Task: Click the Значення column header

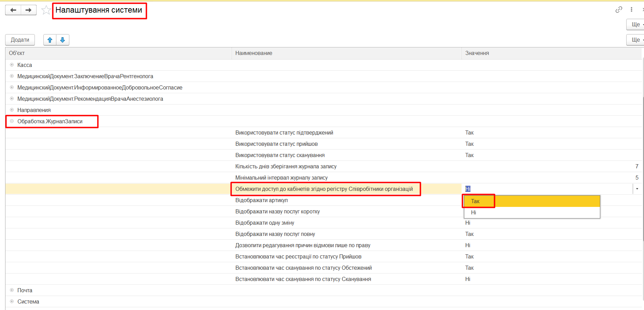Action: click(477, 53)
